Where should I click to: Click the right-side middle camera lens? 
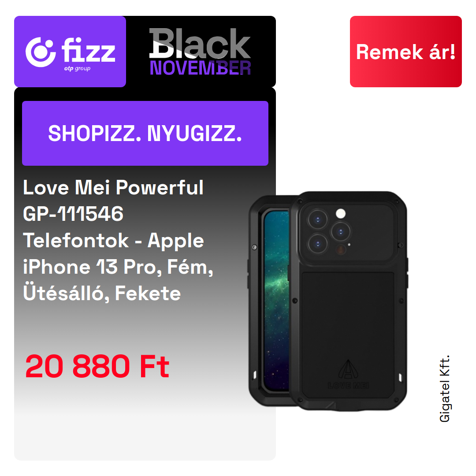pyautogui.click(x=341, y=232)
